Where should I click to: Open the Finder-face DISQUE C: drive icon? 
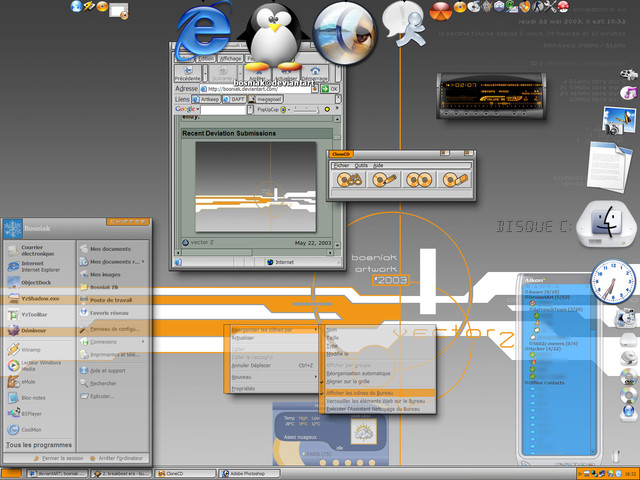click(606, 224)
